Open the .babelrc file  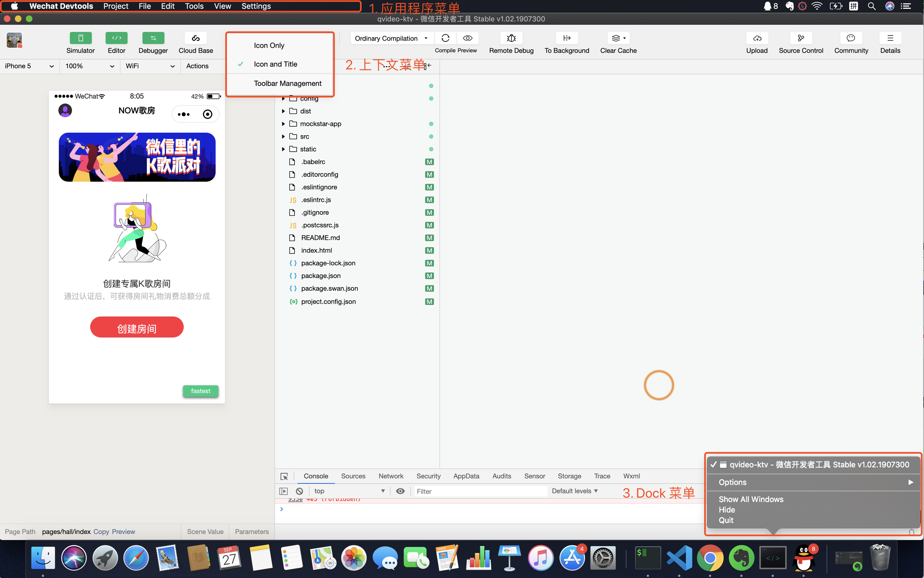click(x=358, y=162)
